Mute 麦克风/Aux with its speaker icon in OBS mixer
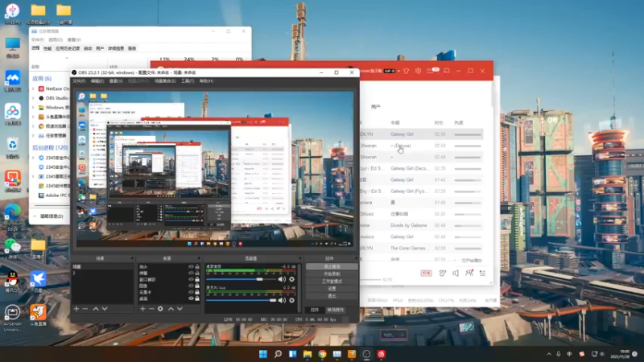 click(x=282, y=300)
